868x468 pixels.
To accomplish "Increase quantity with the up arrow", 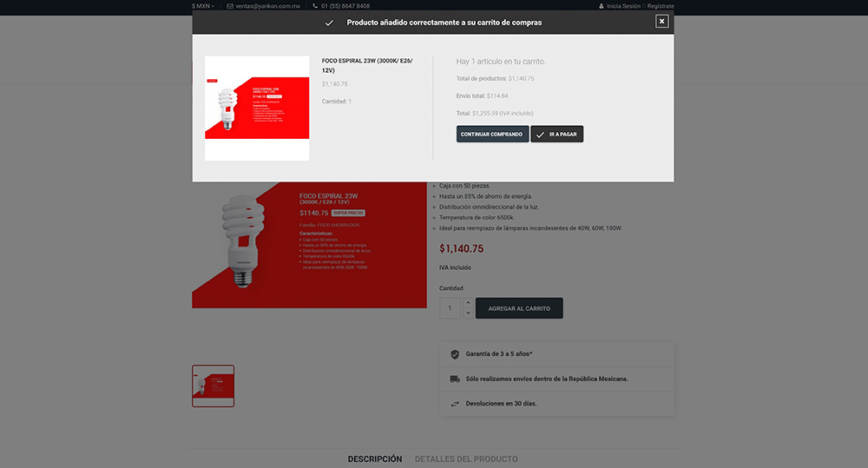I will (x=469, y=303).
